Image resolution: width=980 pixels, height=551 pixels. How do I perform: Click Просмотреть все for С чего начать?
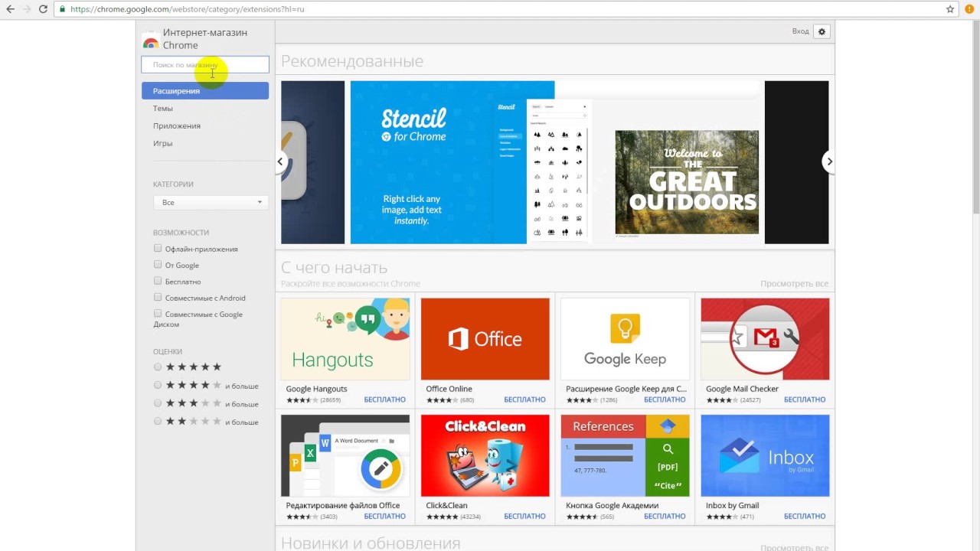tap(794, 284)
